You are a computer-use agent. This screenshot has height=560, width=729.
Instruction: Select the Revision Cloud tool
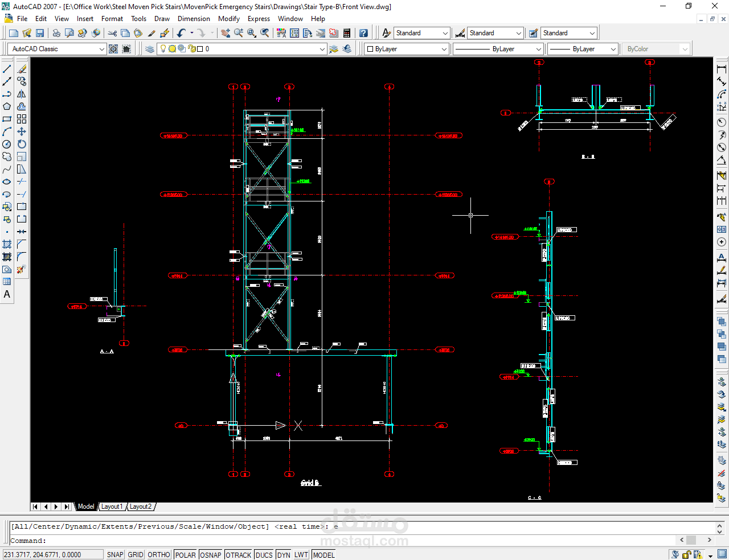click(7, 157)
